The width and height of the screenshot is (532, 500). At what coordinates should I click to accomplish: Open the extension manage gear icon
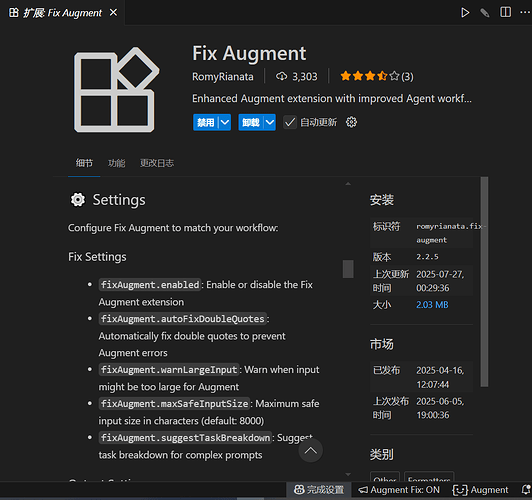(x=351, y=122)
